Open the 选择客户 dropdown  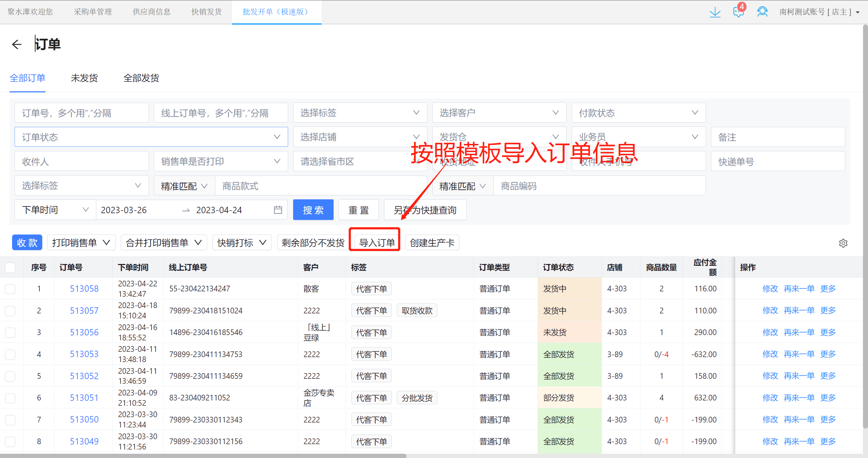pos(499,113)
